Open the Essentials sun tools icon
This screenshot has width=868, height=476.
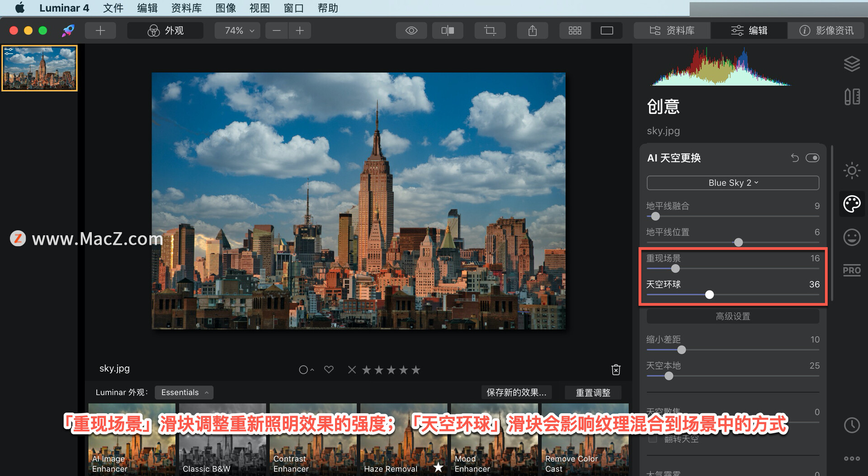[x=852, y=171]
